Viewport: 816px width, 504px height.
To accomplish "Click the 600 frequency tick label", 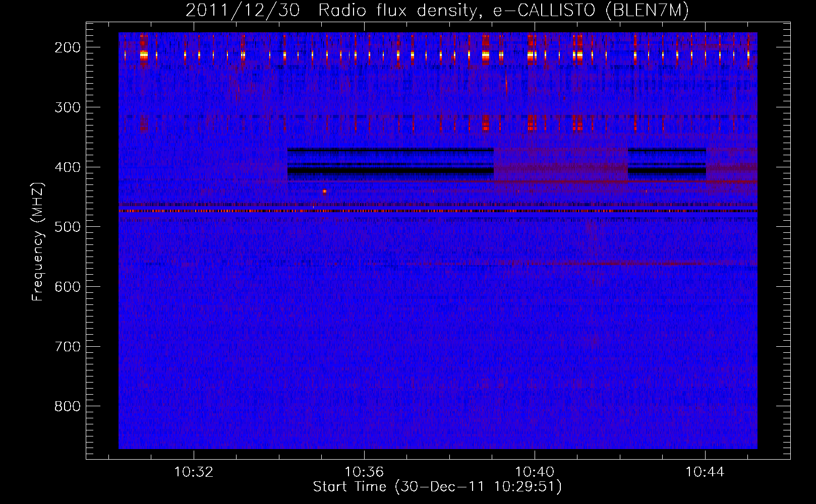I will point(68,287).
